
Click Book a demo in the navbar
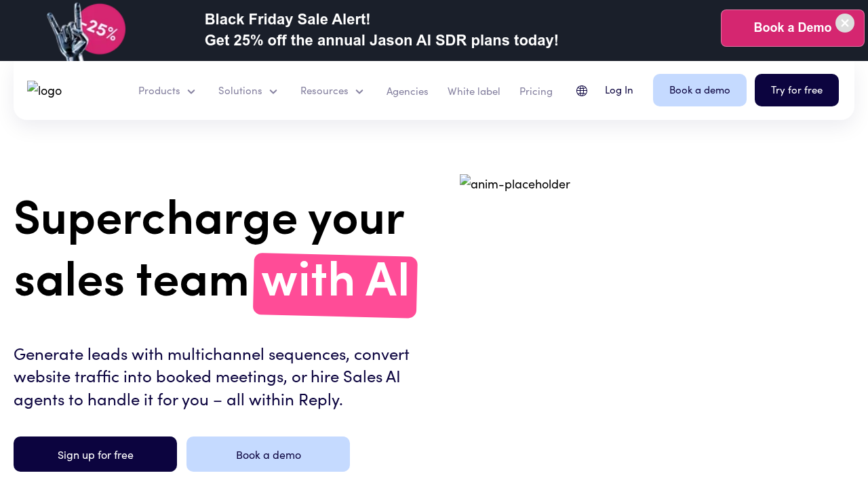click(x=699, y=89)
